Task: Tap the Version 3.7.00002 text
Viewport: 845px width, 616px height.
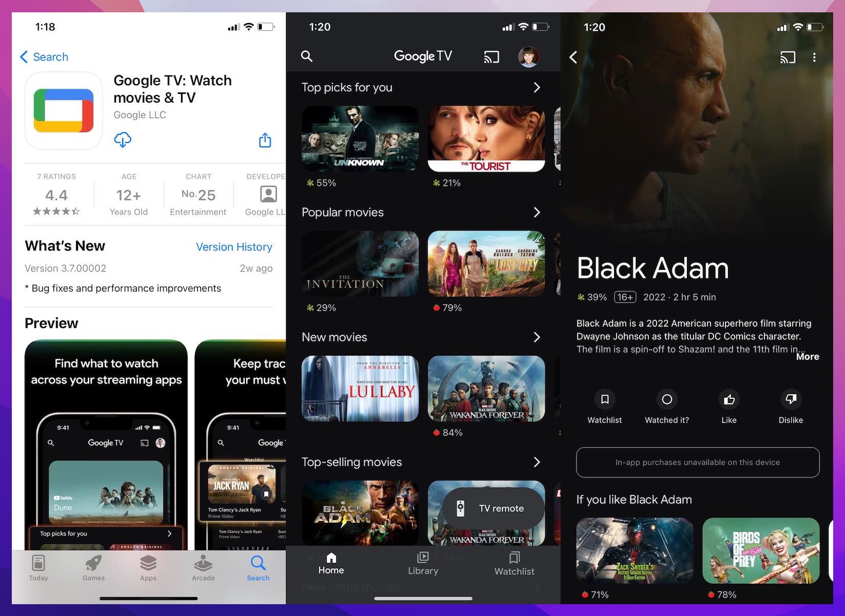Action: [x=66, y=268]
